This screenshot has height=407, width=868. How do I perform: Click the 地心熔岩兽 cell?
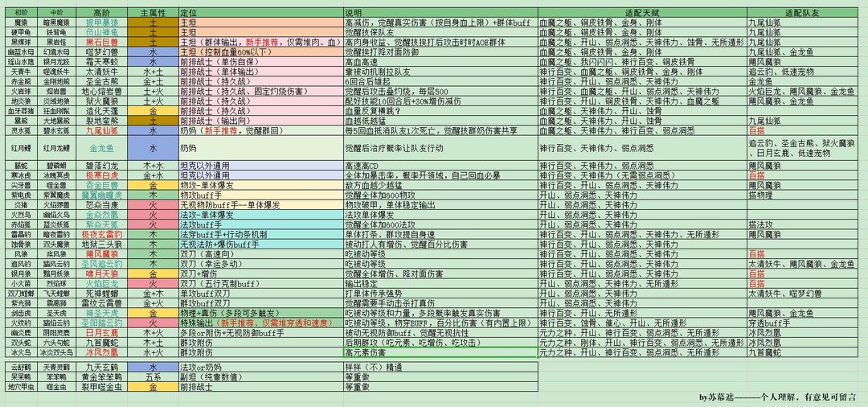tap(101, 91)
